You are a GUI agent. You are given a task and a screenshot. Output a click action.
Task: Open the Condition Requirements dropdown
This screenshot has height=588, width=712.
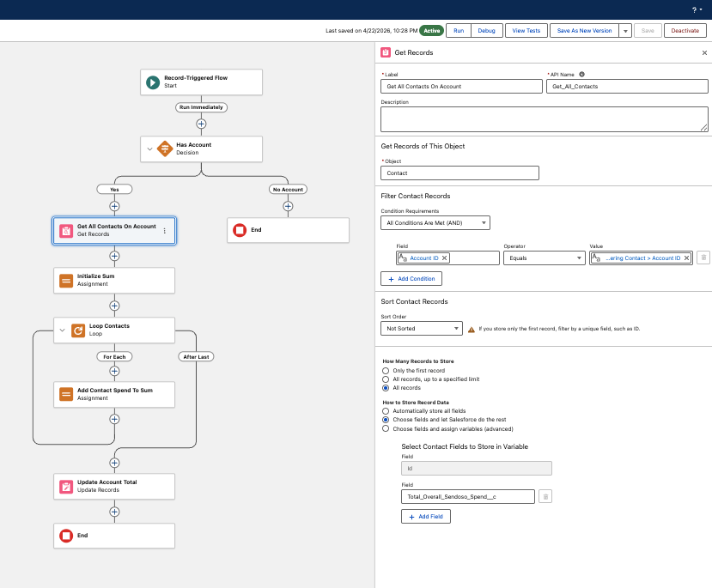[435, 223]
